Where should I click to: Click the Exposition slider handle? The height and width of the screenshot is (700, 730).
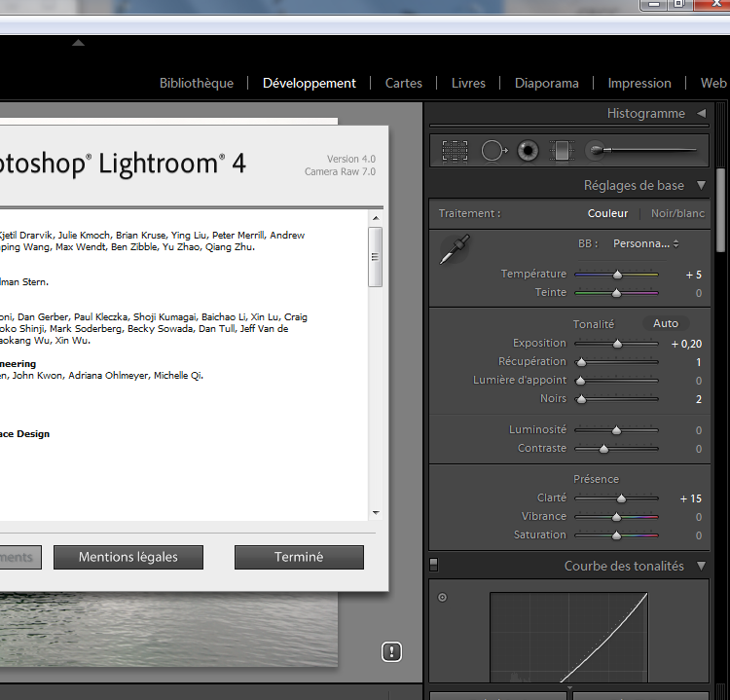[617, 344]
